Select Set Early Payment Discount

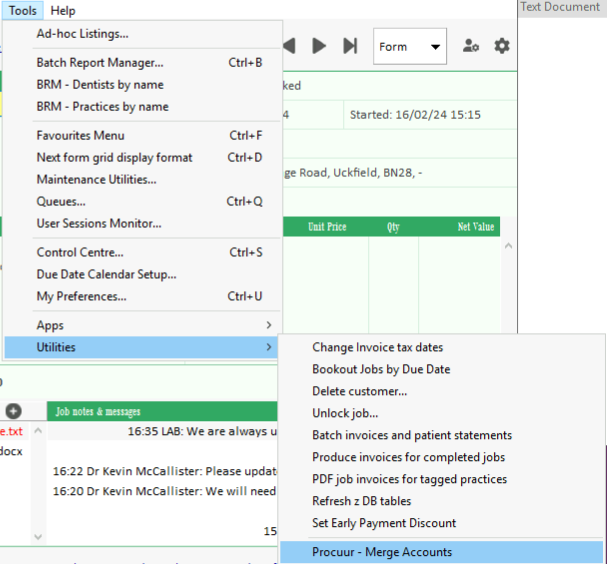point(384,523)
